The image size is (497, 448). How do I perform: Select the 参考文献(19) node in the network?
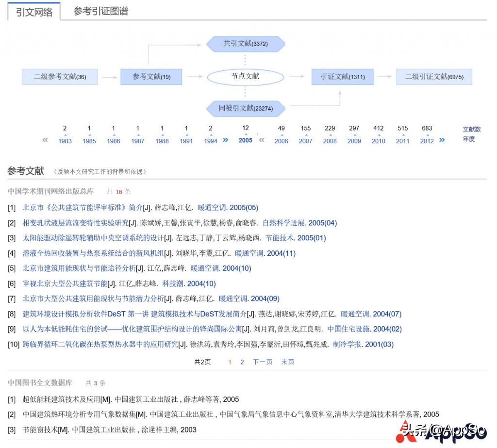click(x=151, y=77)
